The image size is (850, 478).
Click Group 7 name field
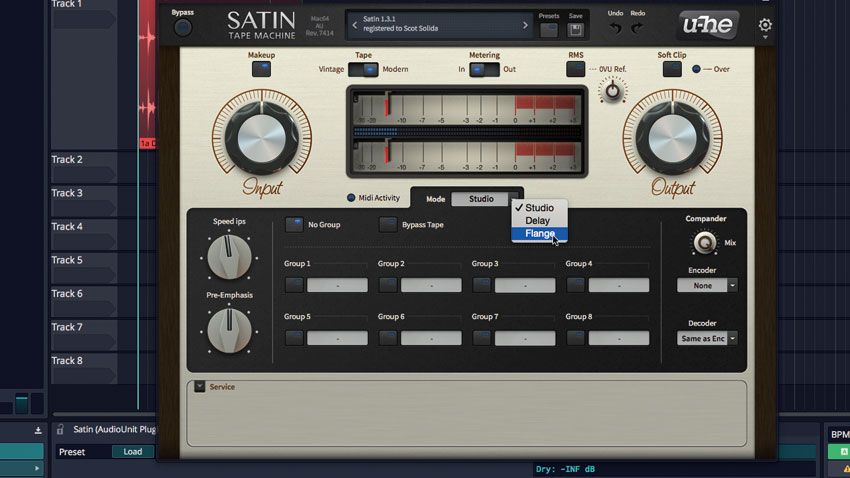(525, 338)
